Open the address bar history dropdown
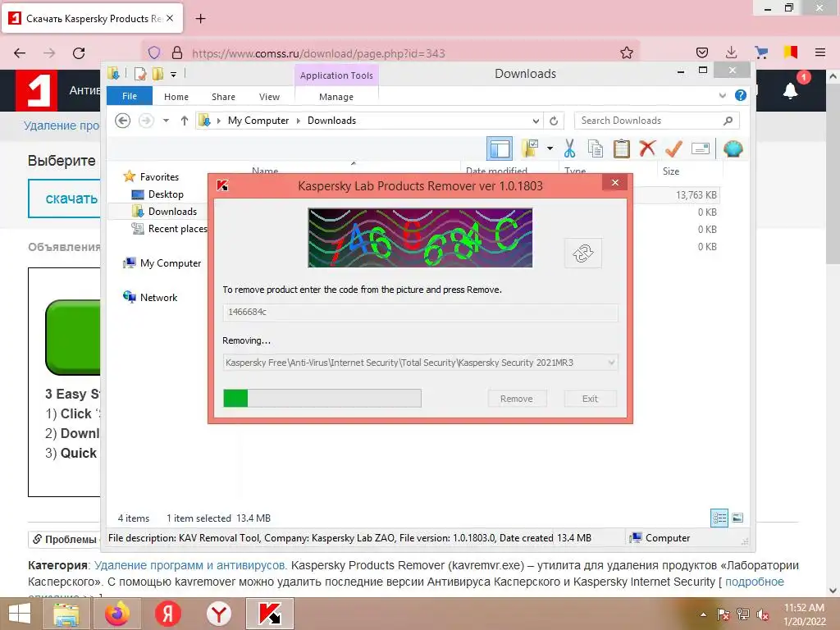Viewport: 840px width, 630px height. point(535,121)
